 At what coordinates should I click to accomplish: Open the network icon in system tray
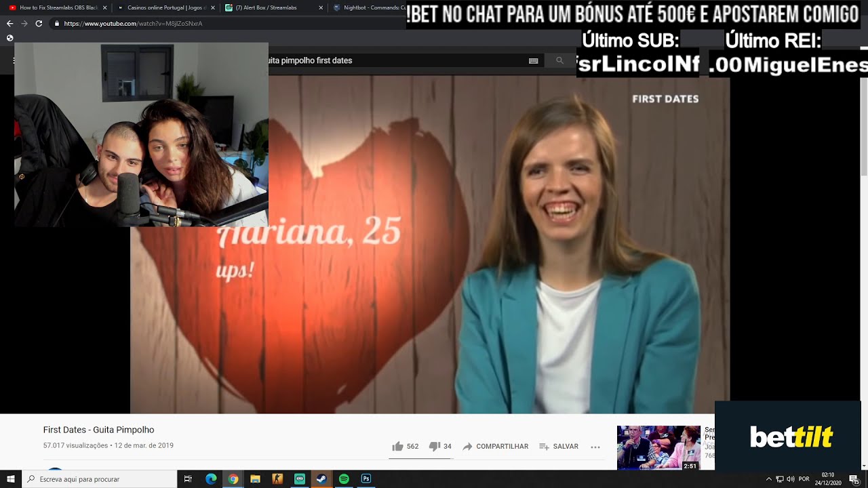pyautogui.click(x=780, y=479)
